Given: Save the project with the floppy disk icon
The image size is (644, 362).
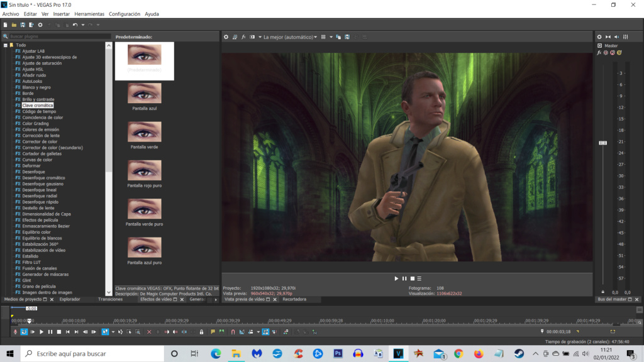Looking at the screenshot, I should click(23, 25).
